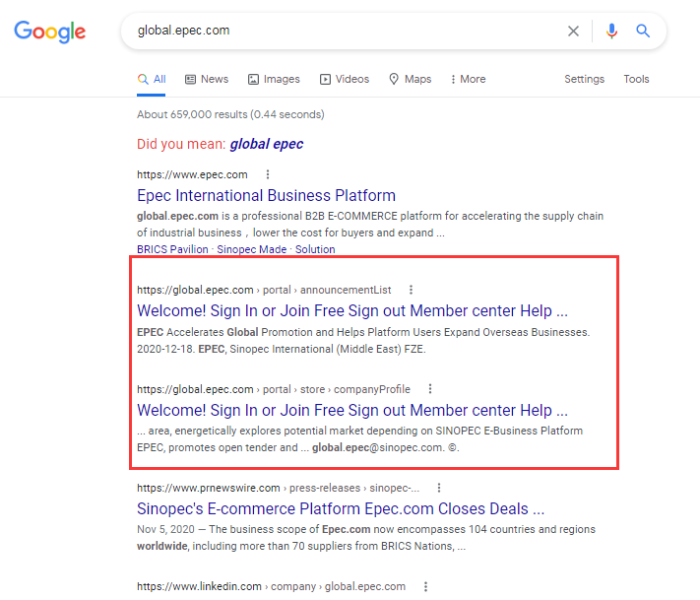Open the three-dot menu beside the companyProfile result

click(x=430, y=389)
